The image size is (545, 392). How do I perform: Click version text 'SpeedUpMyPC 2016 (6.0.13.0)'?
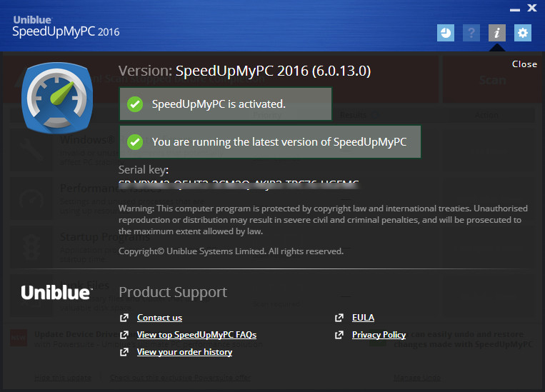273,71
